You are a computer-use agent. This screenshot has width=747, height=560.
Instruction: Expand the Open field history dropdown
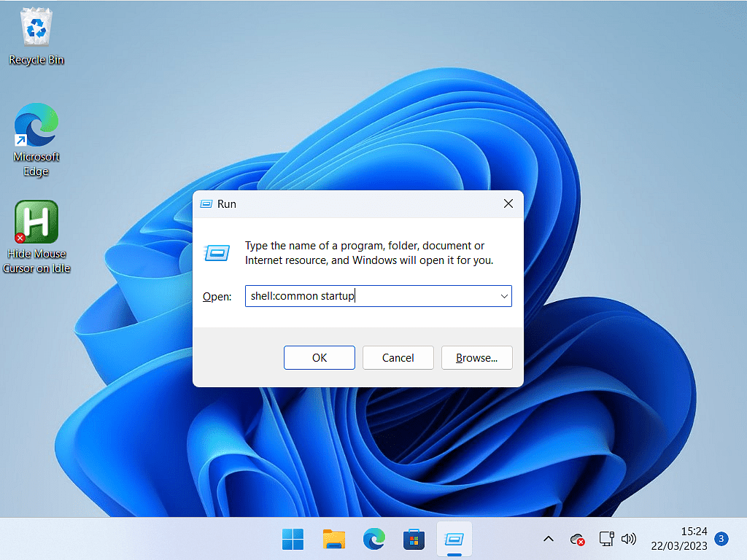click(503, 296)
